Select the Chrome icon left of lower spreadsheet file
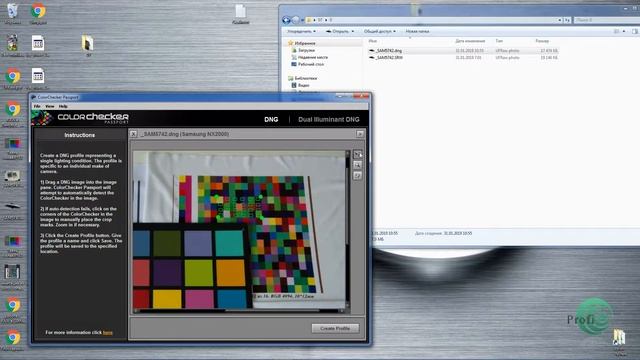 coord(13,78)
